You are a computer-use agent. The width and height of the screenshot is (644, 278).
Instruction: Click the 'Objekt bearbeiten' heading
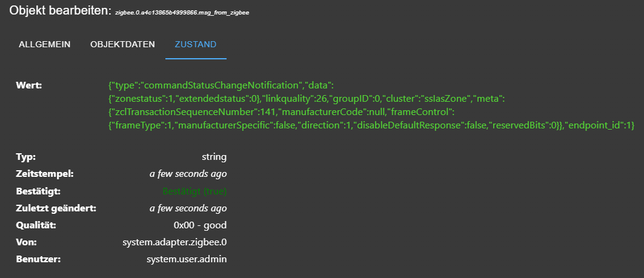click(59, 11)
